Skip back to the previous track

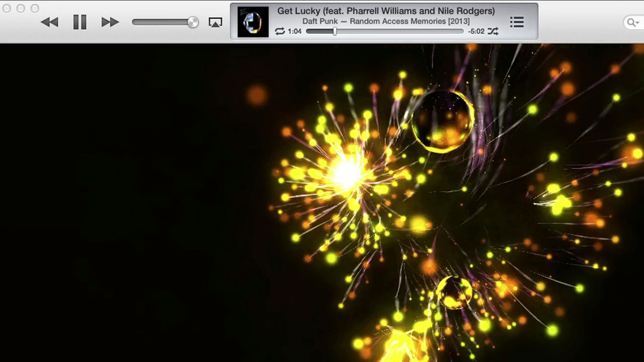[50, 22]
